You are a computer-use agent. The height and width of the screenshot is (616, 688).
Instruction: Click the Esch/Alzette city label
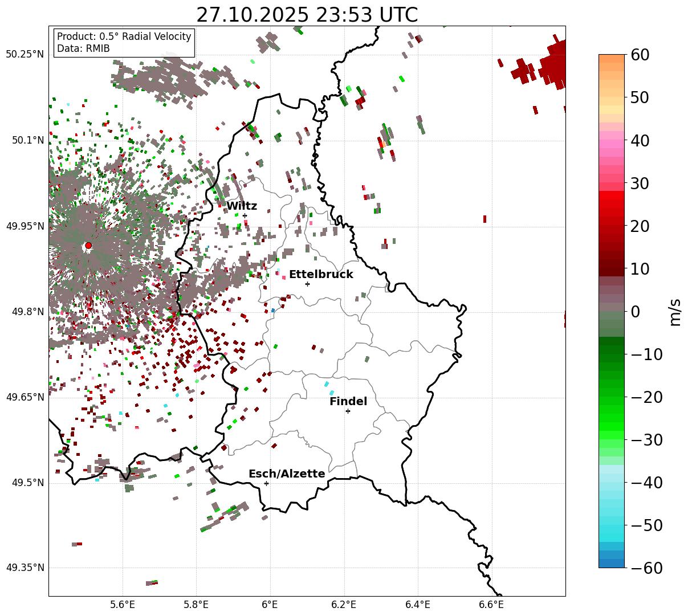(x=287, y=474)
